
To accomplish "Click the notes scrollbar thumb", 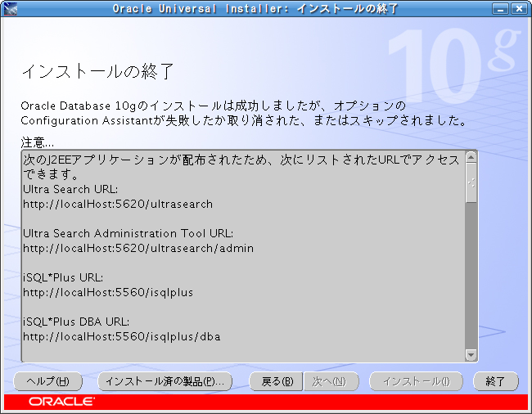I will pos(471,183).
